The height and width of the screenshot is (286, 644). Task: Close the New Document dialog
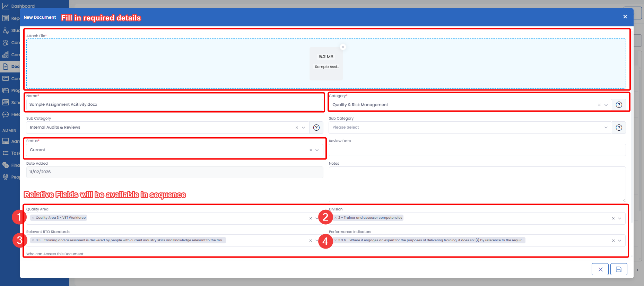(625, 17)
